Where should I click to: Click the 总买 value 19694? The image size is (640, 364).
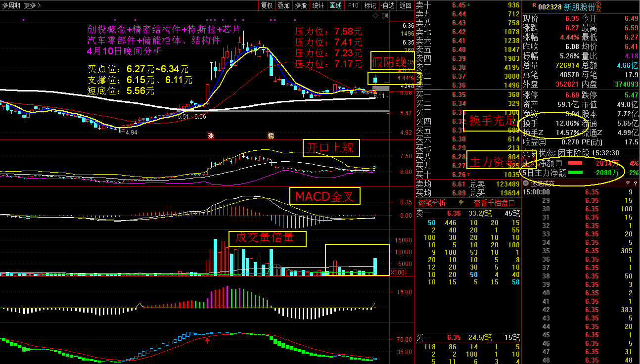pos(510,193)
